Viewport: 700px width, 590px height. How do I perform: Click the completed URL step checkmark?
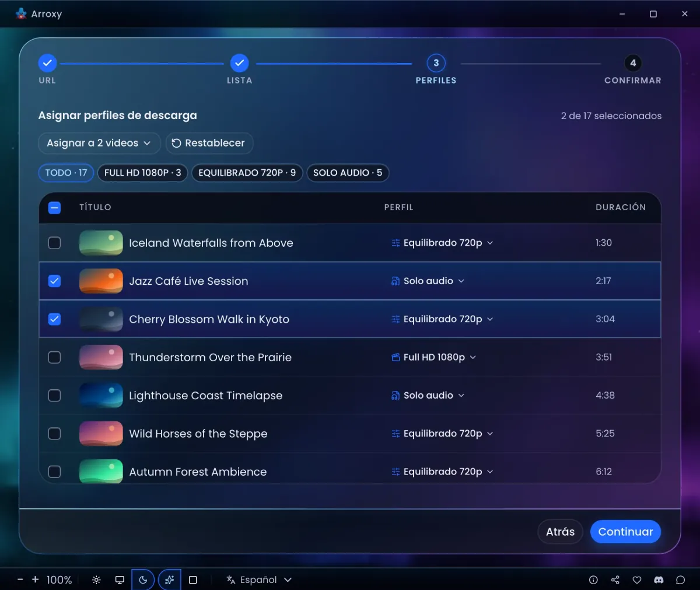47,63
